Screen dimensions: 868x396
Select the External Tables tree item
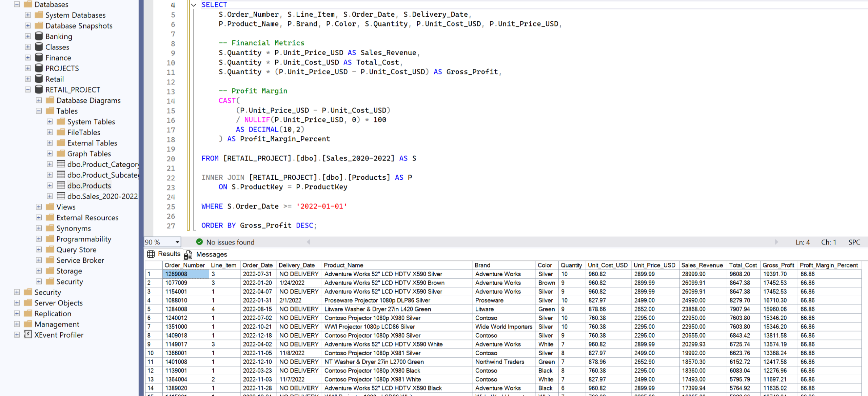coord(92,143)
